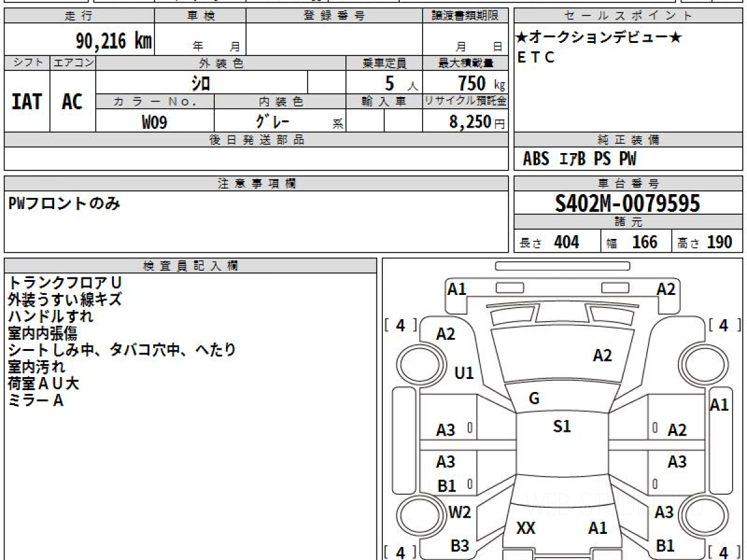Click the 諸元 heading

click(628, 222)
